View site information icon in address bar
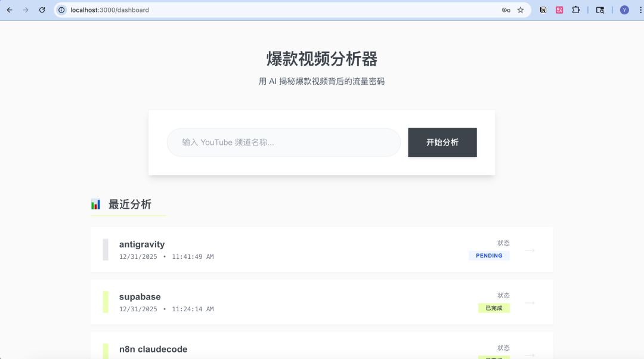Image resolution: width=644 pixels, height=359 pixels. pos(61,10)
